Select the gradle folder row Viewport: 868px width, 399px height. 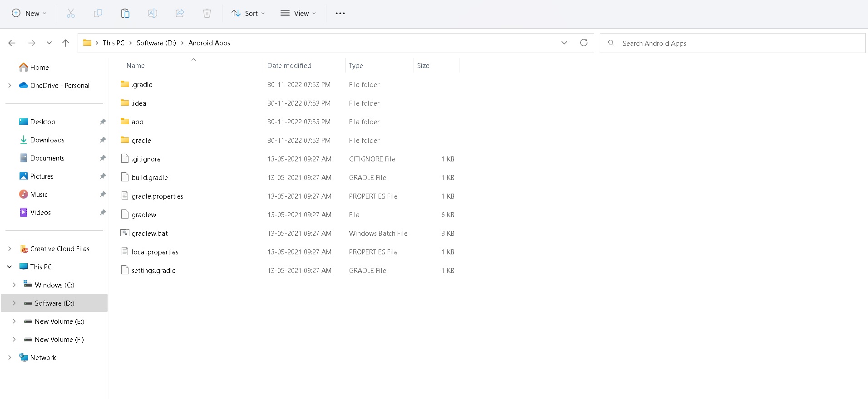click(x=288, y=140)
